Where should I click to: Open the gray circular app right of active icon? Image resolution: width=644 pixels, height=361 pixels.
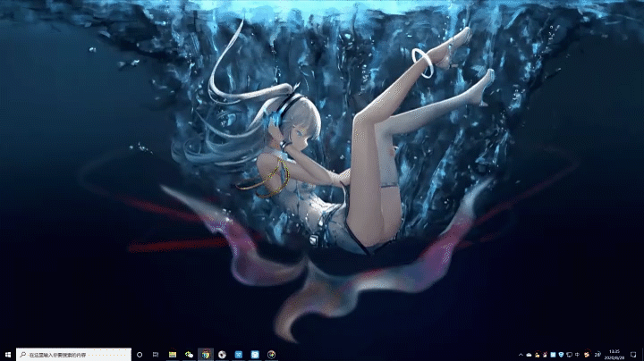point(222,354)
